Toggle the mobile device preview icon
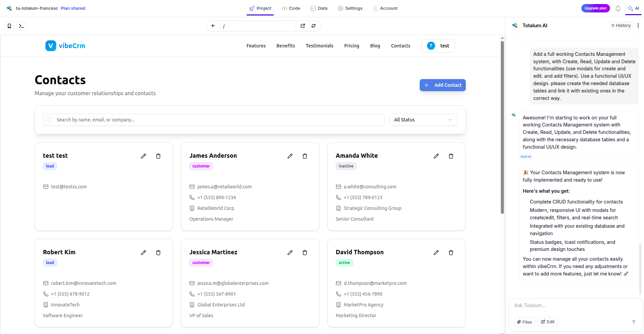644x334 pixels. click(x=9, y=26)
